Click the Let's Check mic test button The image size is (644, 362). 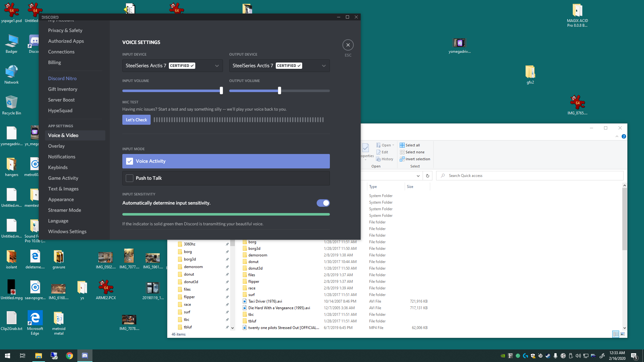[136, 120]
